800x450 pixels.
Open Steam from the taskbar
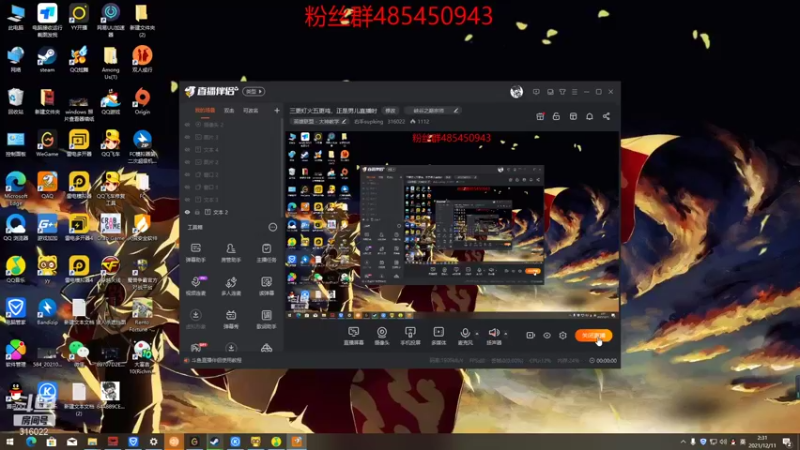pos(214,441)
